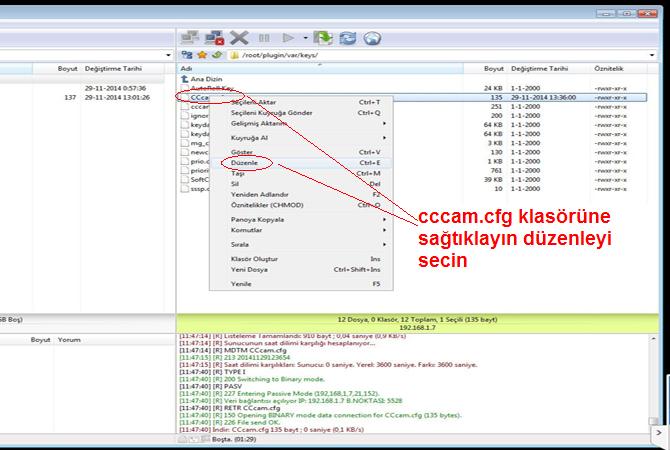
Task: Click the file icon of the newc row
Action: click(x=185, y=152)
